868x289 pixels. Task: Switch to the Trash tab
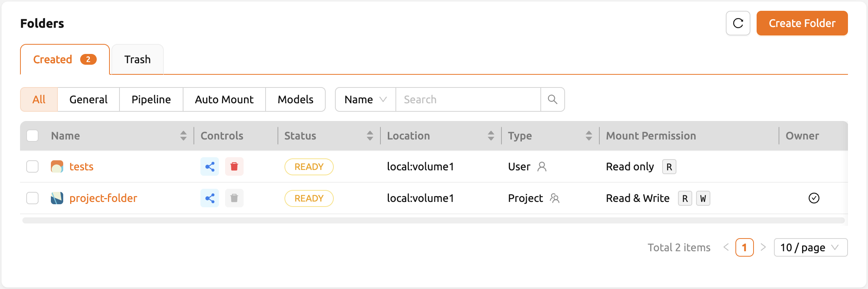[138, 59]
